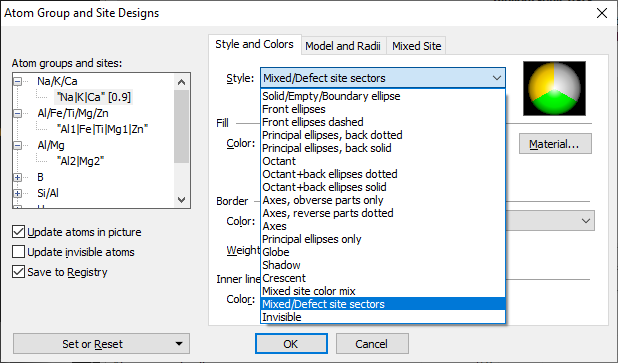Open the Border color dropdown arrow
Image resolution: width=618 pixels, height=363 pixels.
coord(586,221)
